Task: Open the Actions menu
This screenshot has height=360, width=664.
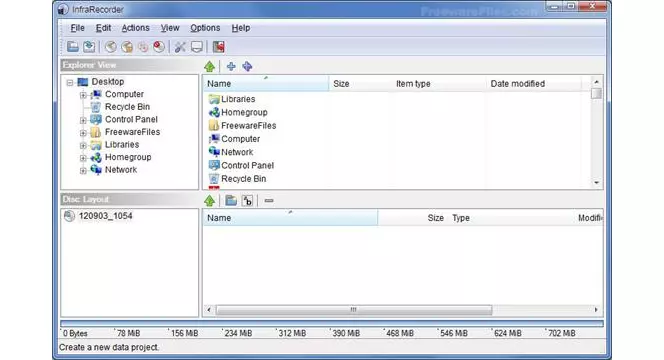Action: (x=136, y=28)
